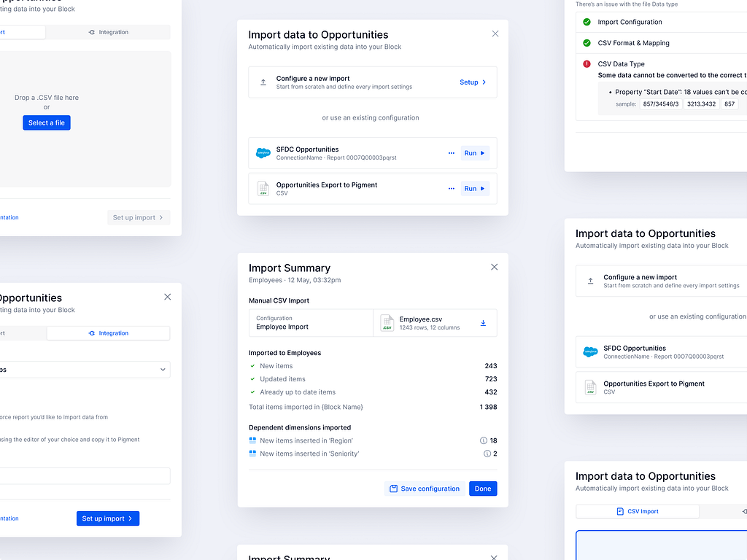
Task: Open the options menu for Opportunities Export to Pigment
Action: point(451,188)
